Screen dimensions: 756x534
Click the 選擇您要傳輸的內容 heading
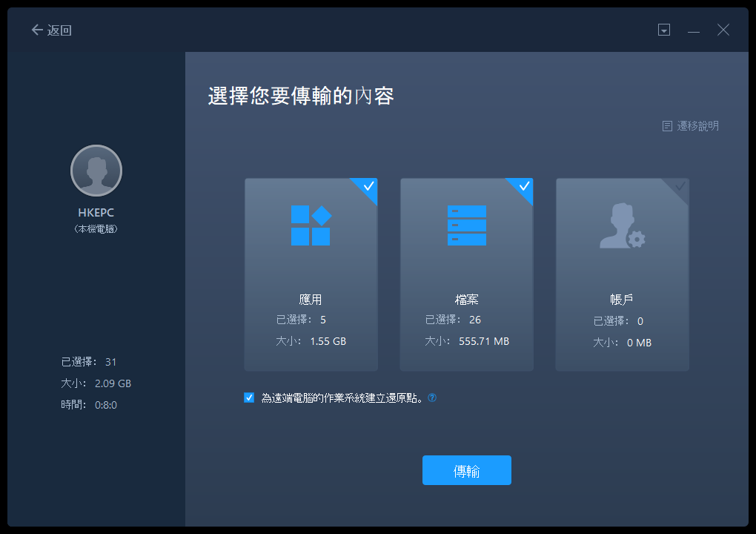pyautogui.click(x=301, y=96)
